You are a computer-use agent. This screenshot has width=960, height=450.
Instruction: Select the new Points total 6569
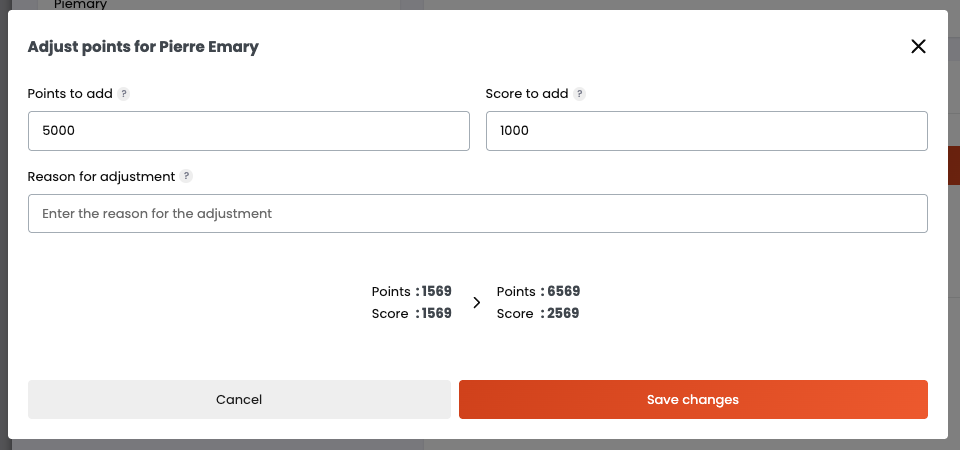click(x=563, y=292)
